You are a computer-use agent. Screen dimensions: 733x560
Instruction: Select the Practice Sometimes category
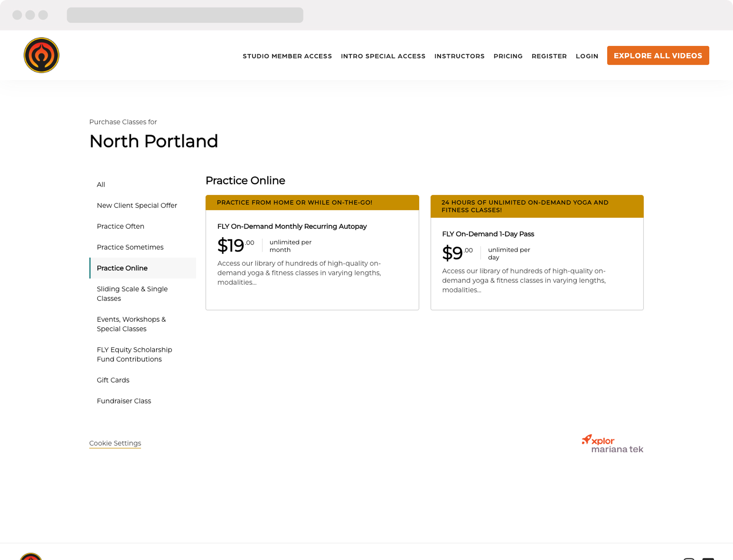pos(130,247)
